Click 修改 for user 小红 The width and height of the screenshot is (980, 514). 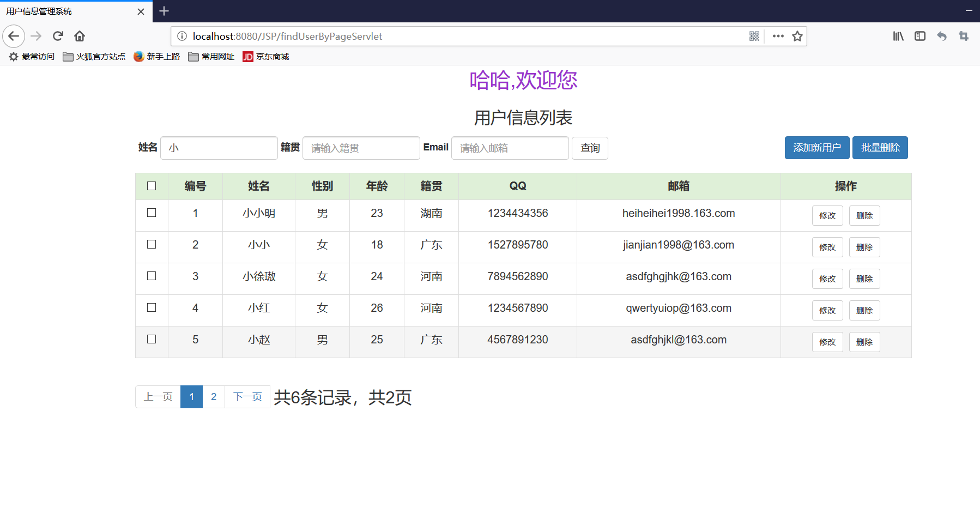pos(827,310)
